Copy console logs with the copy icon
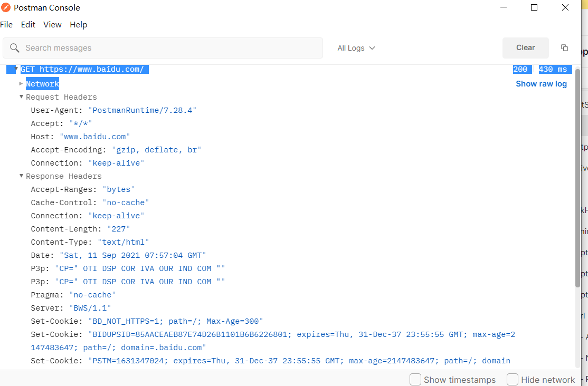The image size is (588, 386). pos(564,47)
